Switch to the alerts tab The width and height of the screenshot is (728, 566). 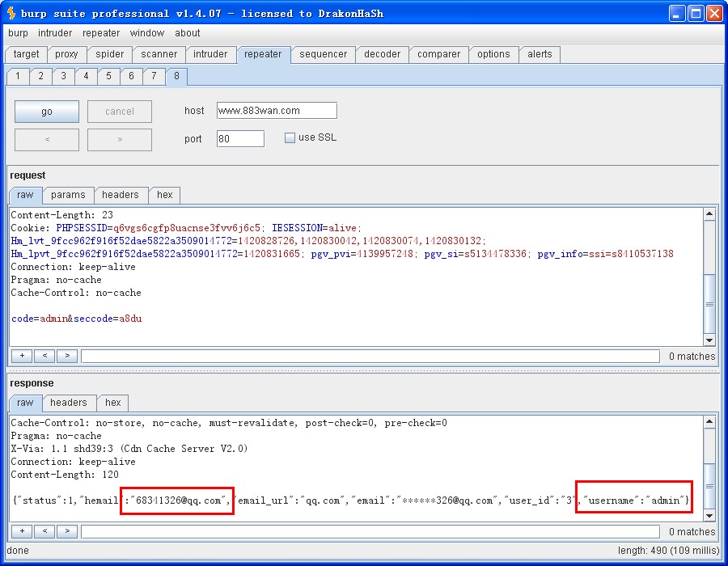tap(540, 54)
